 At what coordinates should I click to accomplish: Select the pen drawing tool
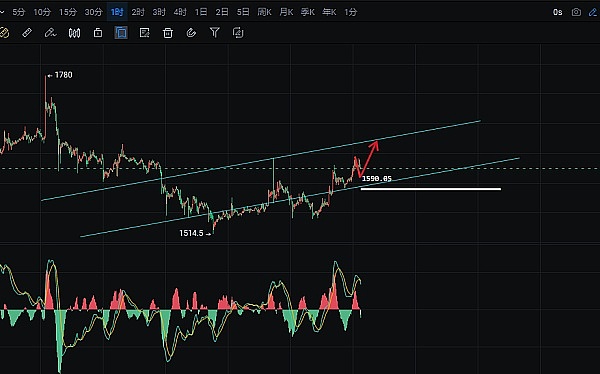pos(50,33)
